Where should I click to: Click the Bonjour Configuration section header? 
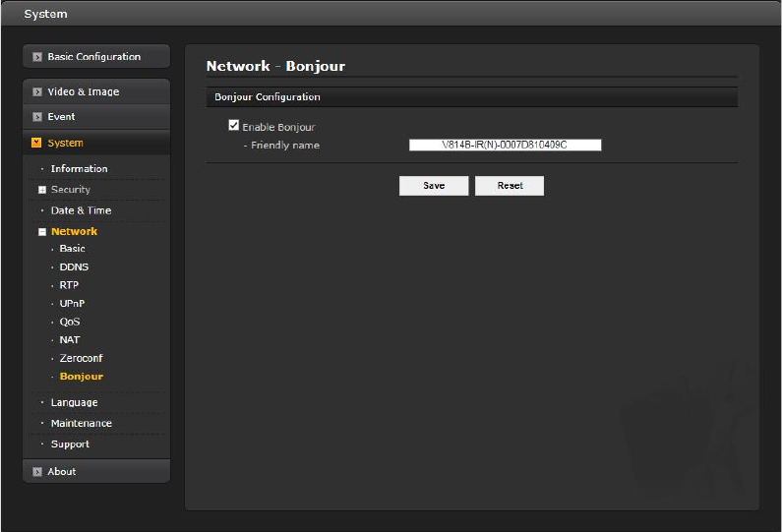(472, 96)
